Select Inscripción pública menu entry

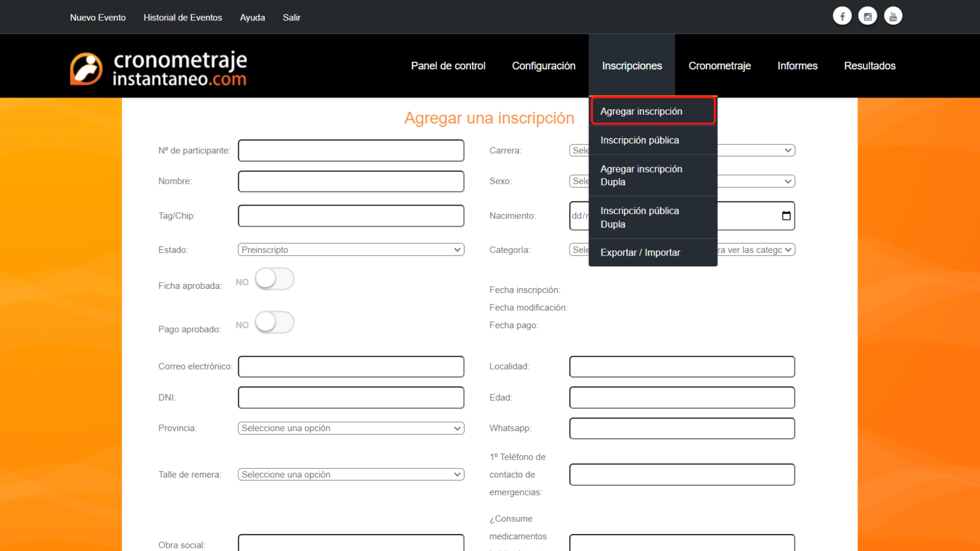[x=640, y=140]
